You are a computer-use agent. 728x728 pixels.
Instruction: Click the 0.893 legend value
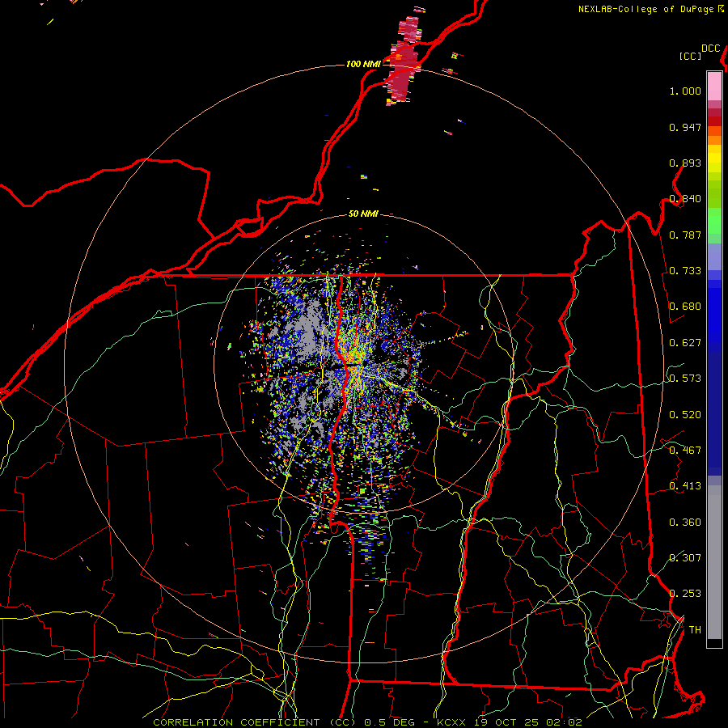pyautogui.click(x=685, y=163)
